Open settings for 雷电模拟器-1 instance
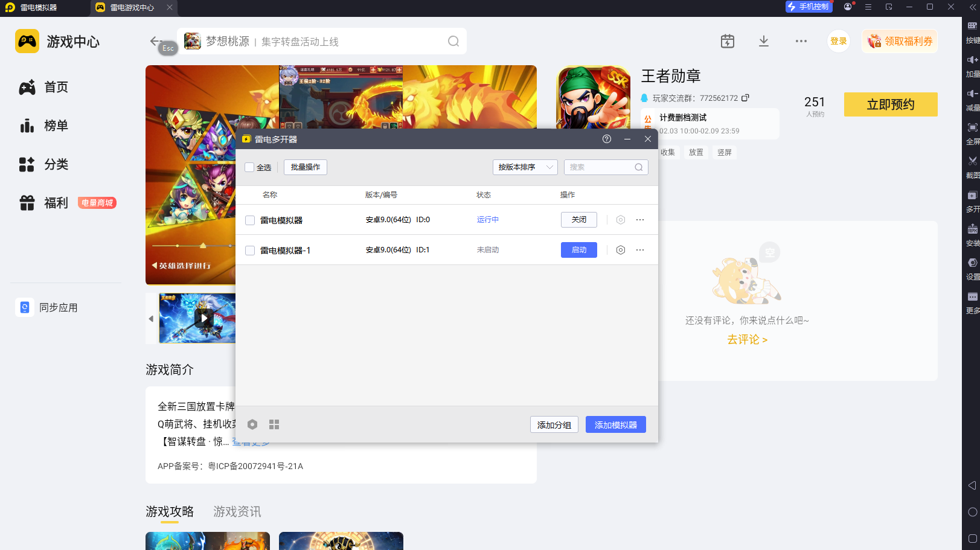Screen dimensions: 980x550 point(620,250)
